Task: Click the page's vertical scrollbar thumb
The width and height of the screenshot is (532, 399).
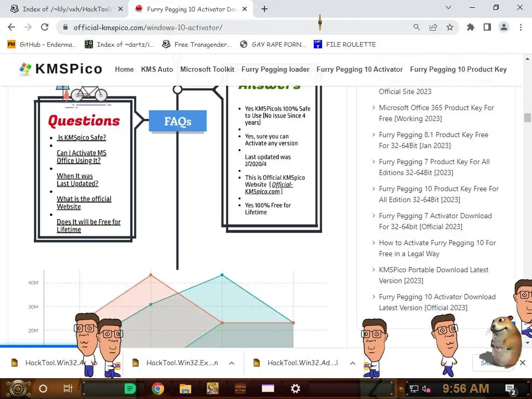Action: click(527, 117)
